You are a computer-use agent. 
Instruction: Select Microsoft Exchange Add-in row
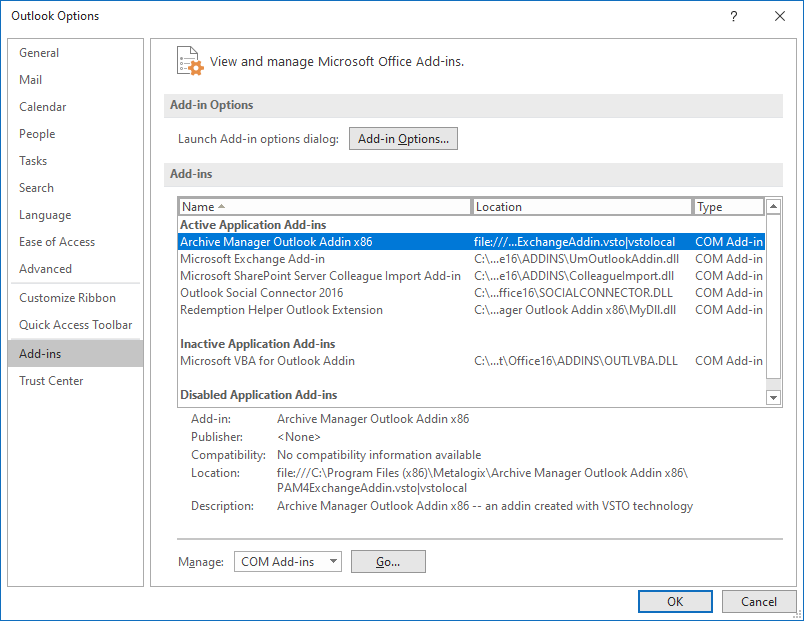252,259
